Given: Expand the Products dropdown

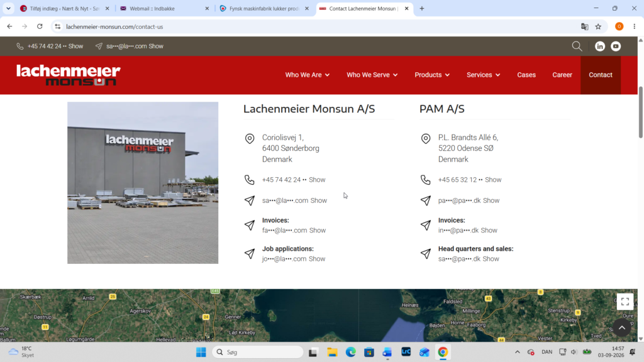Looking at the screenshot, I should point(432,75).
